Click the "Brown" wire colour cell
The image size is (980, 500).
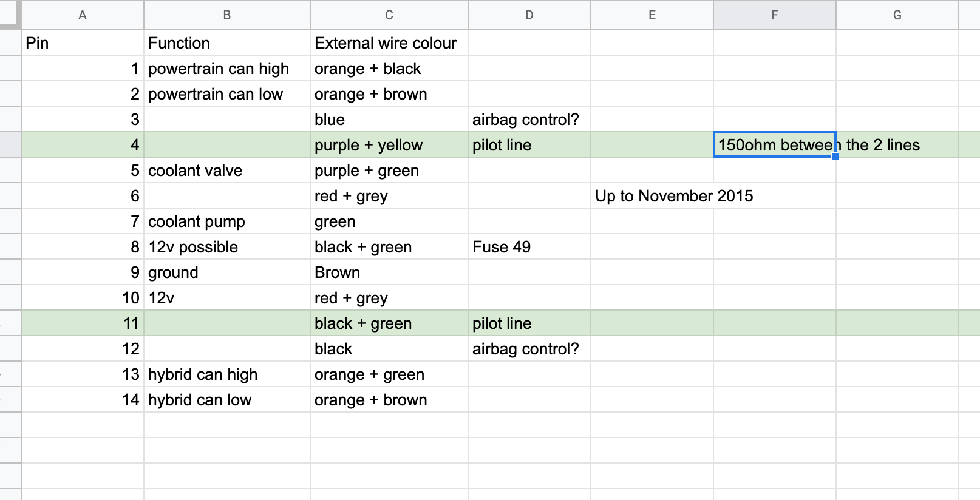coord(389,272)
